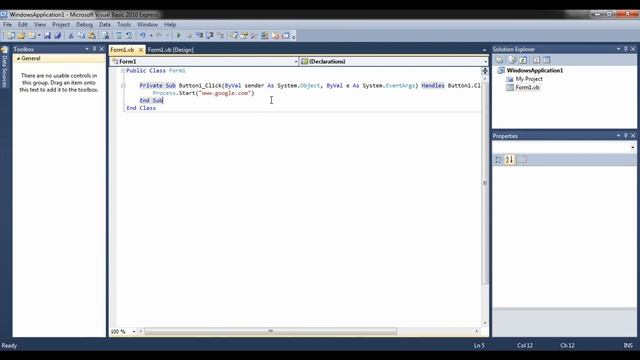Open the (Declarations) method dropdown
This screenshot has height=360, width=640.
click(x=485, y=62)
